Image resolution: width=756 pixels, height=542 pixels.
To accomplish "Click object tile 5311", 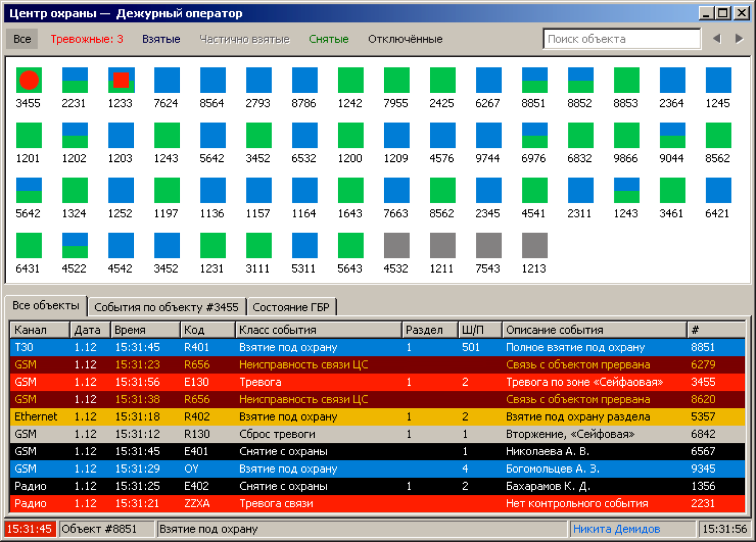I will point(305,245).
